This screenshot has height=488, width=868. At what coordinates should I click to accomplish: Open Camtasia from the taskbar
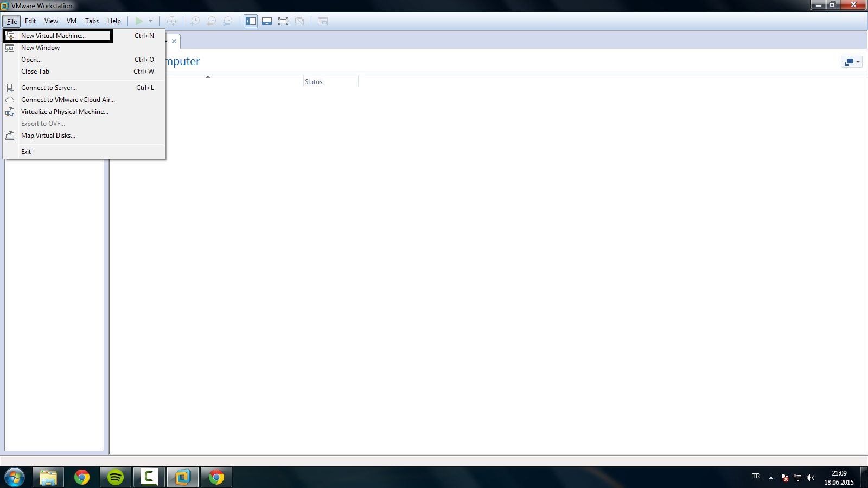149,478
